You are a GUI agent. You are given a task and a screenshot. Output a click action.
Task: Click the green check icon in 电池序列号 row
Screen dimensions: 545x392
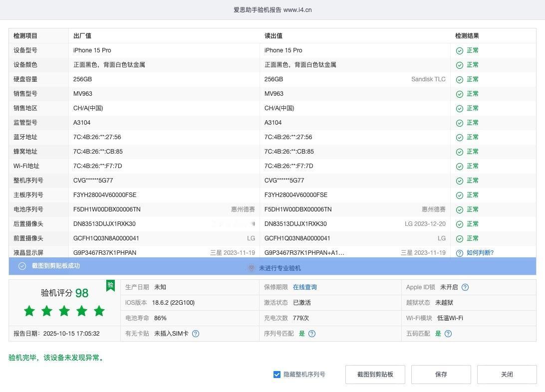pos(460,210)
